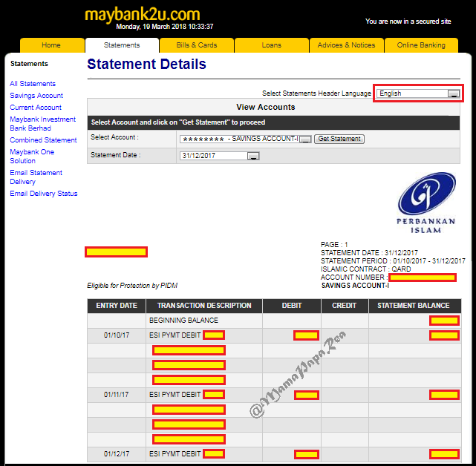Click the 01/11/17 entry date
Viewport: 476px width, 466px height.
pyautogui.click(x=117, y=395)
